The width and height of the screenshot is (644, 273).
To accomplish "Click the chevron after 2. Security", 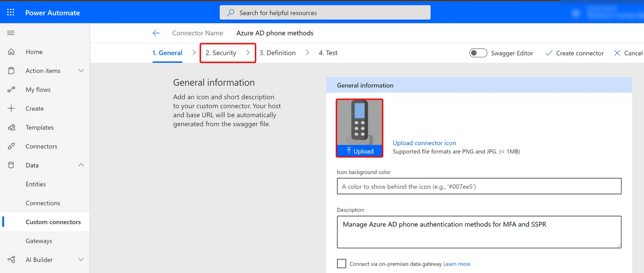I will [x=248, y=53].
